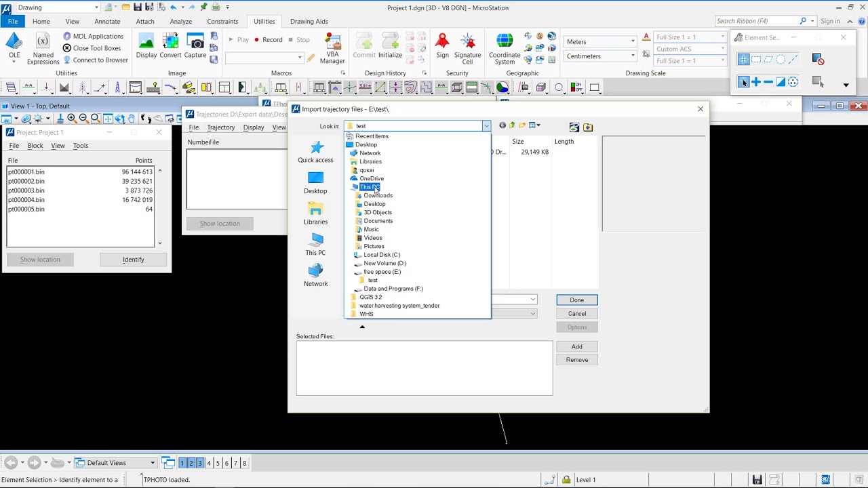Click Zoom In icon in View 1 toolbar
Screen dimensions: 868x488
point(71,119)
